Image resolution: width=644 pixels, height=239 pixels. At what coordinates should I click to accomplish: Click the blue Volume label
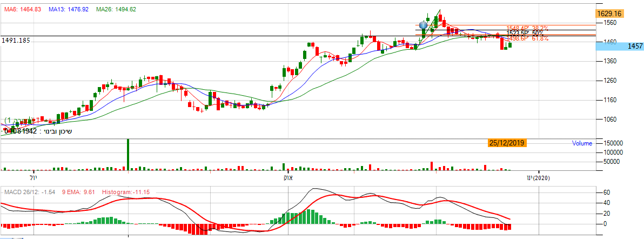point(582,143)
